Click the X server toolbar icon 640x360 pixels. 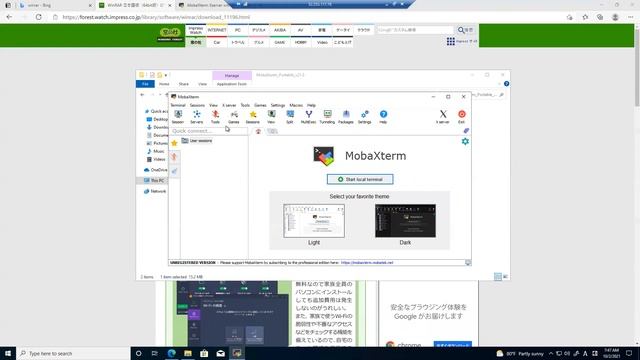click(x=443, y=117)
